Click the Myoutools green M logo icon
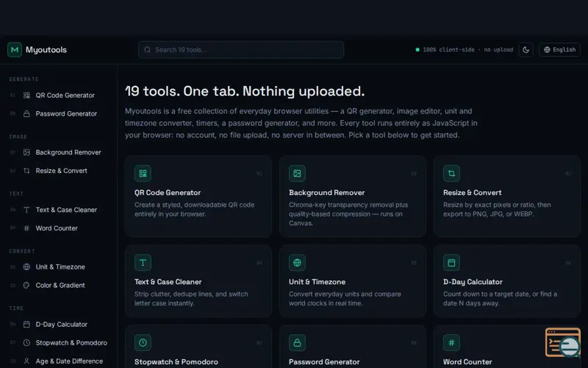The image size is (588, 368). pyautogui.click(x=15, y=49)
